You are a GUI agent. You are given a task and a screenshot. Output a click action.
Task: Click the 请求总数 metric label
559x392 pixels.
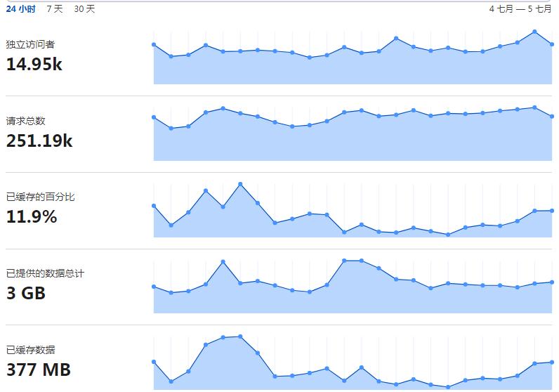(26, 121)
